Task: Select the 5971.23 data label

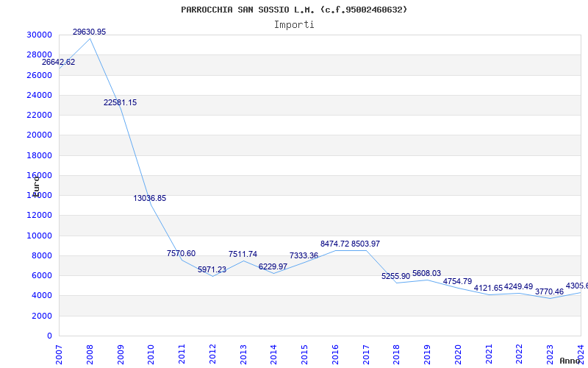Action: click(x=212, y=269)
